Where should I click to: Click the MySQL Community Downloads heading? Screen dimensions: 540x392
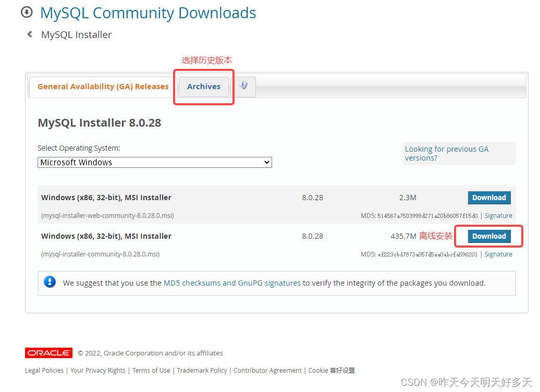[148, 13]
